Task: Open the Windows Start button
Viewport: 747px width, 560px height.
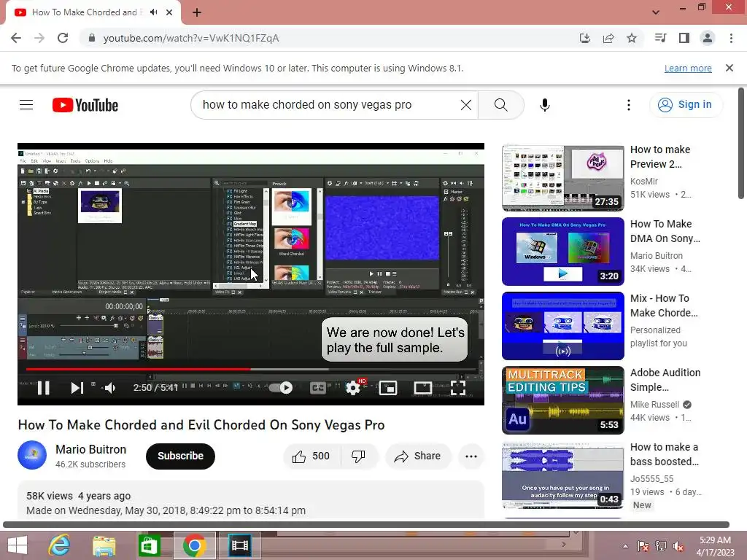Action: 18,545
